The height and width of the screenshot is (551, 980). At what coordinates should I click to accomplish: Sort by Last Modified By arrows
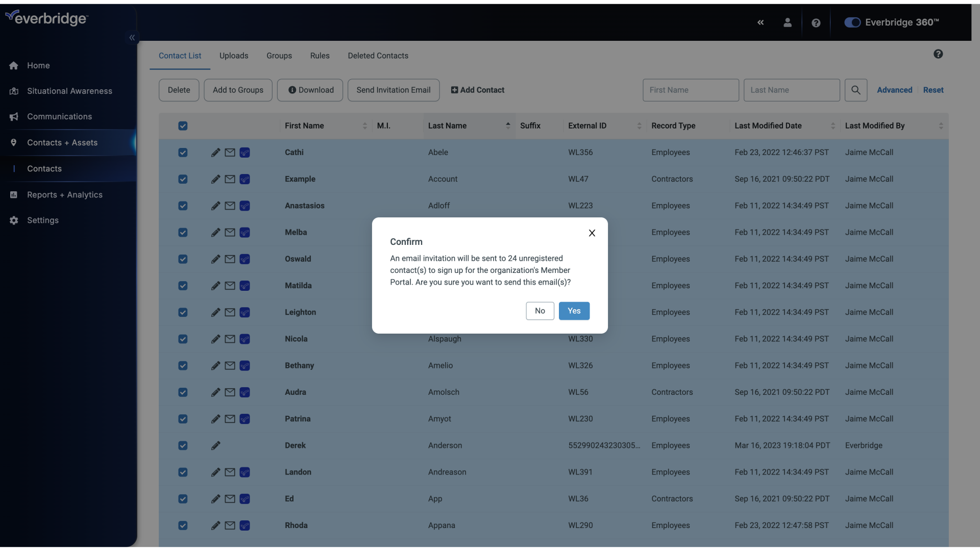point(941,126)
